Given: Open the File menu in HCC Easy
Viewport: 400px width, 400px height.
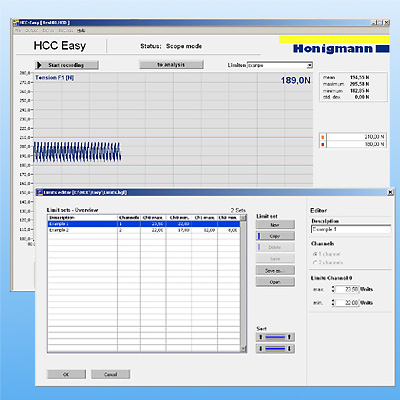Looking at the screenshot, I should tap(18, 30).
